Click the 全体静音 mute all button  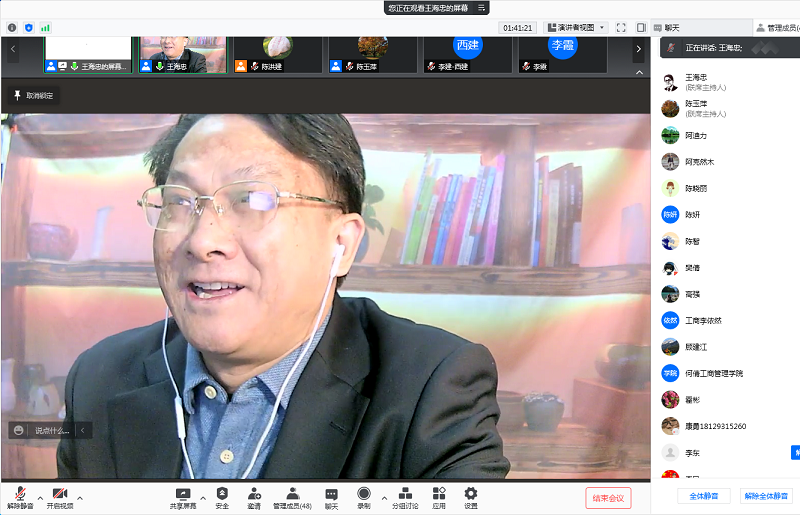coord(704,496)
